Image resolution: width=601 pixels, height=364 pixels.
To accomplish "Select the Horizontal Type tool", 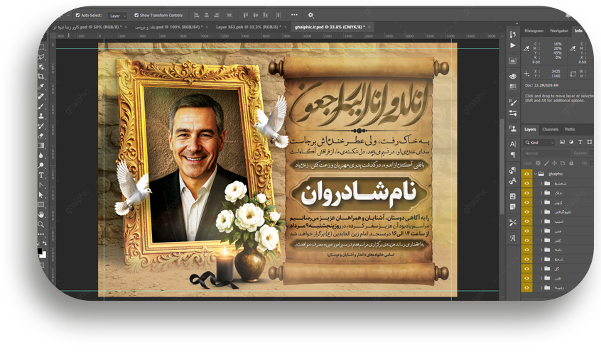I will 42,175.
